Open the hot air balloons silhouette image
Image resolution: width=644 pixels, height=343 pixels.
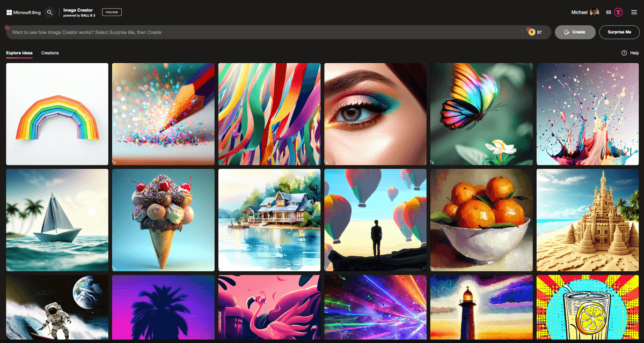(375, 220)
